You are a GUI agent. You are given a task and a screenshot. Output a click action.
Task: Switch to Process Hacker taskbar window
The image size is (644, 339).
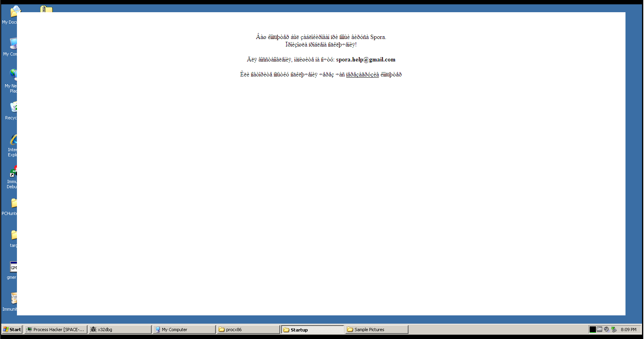pyautogui.click(x=56, y=330)
